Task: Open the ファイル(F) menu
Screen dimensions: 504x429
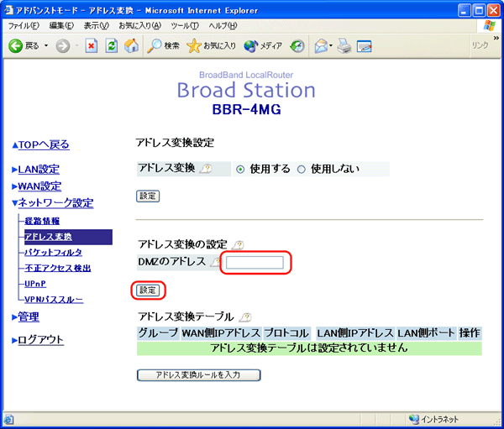Action: [x=24, y=26]
